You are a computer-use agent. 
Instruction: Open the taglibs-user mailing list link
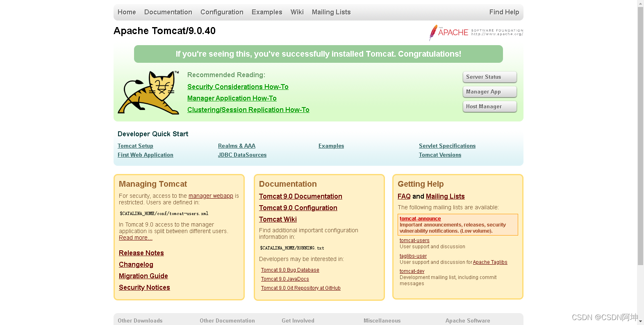pyautogui.click(x=413, y=256)
